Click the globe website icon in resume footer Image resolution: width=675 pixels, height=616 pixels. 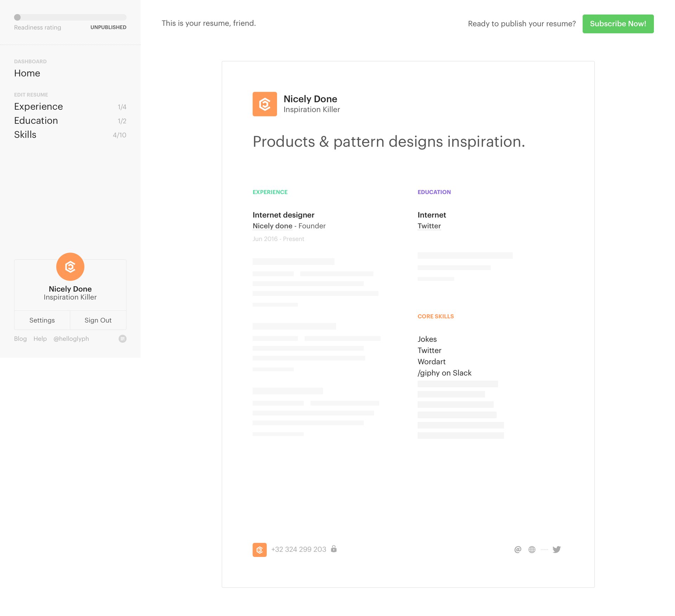(x=532, y=549)
